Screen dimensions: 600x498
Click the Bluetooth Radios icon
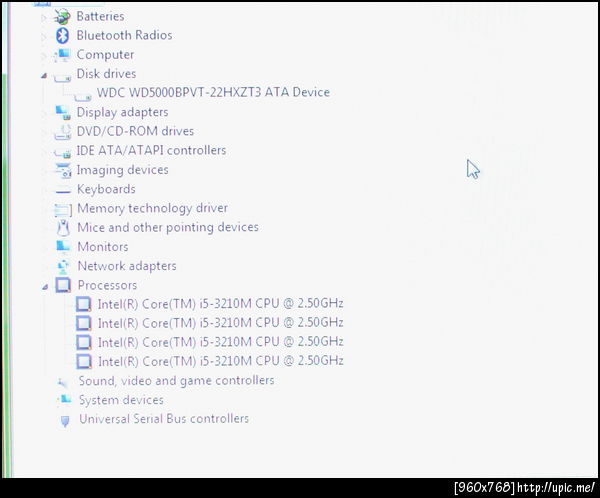coord(62,36)
